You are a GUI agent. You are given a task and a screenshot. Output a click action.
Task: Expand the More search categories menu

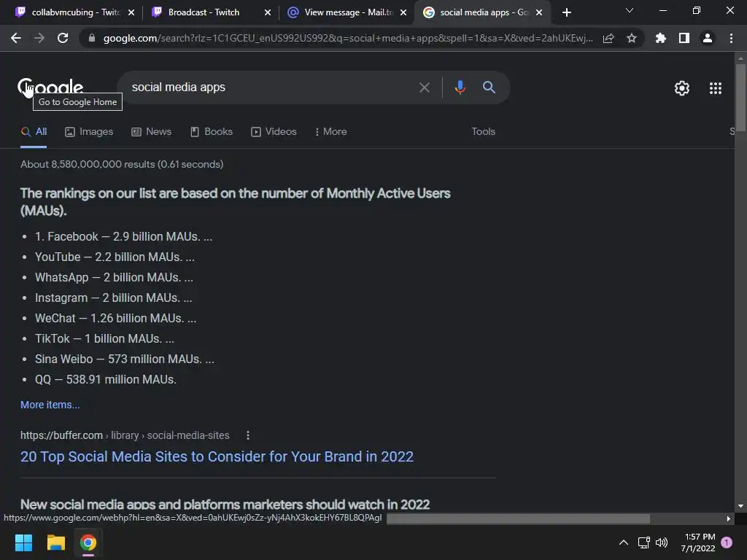330,132
